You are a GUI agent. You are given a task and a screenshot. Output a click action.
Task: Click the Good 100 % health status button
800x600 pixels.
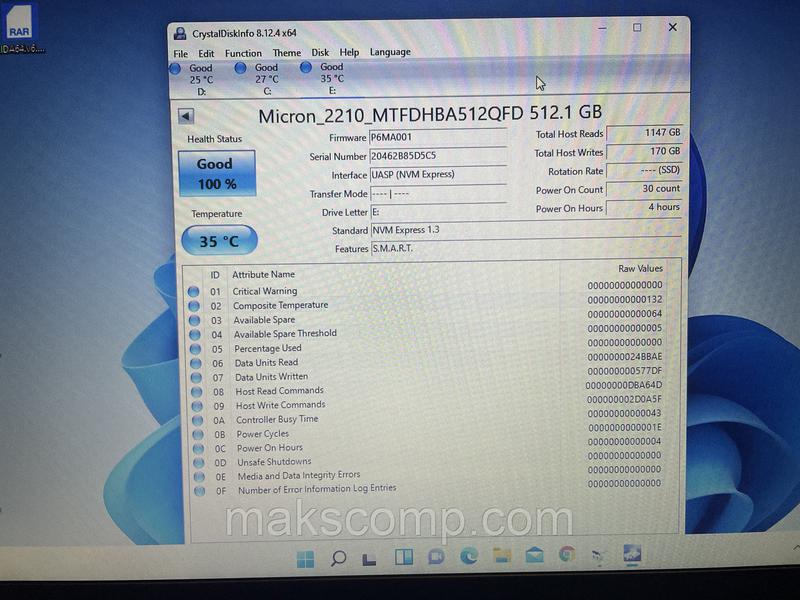216,174
